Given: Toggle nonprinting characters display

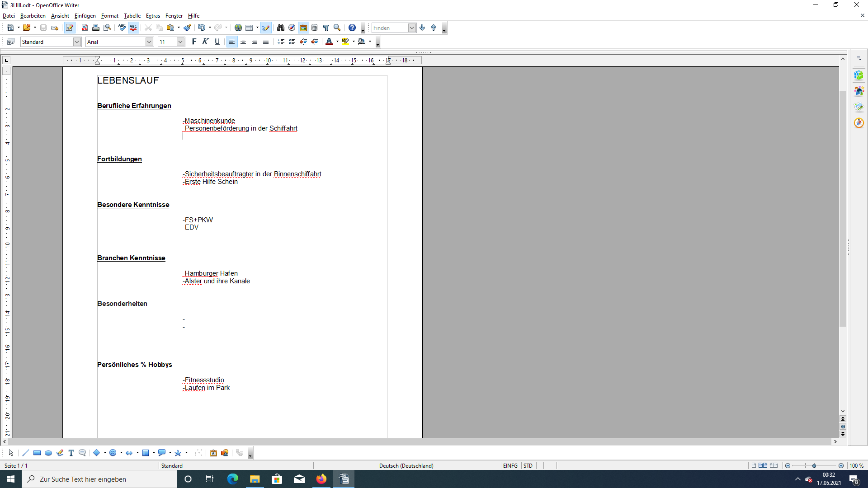Looking at the screenshot, I should click(326, 28).
